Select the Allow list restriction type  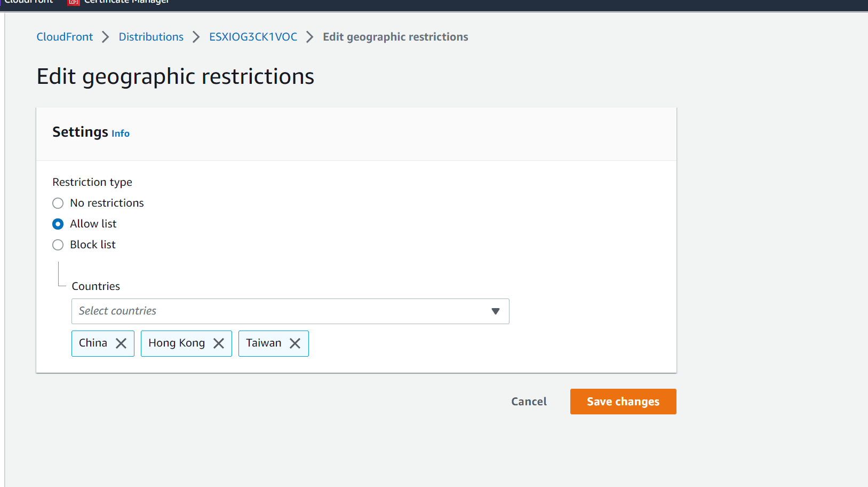58,224
